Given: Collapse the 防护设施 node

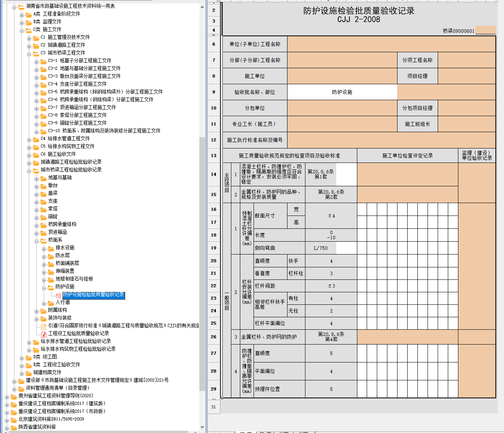Looking at the screenshot, I should click(x=44, y=288).
